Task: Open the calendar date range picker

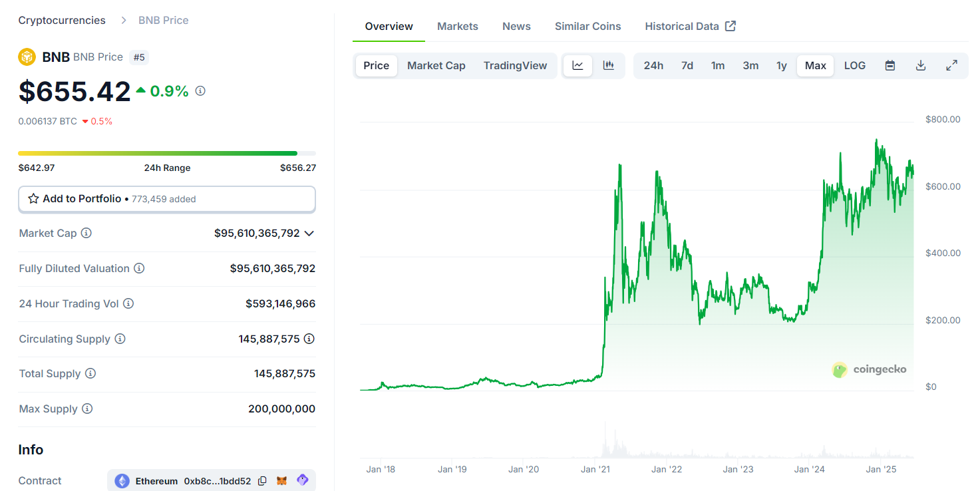Action: click(890, 66)
